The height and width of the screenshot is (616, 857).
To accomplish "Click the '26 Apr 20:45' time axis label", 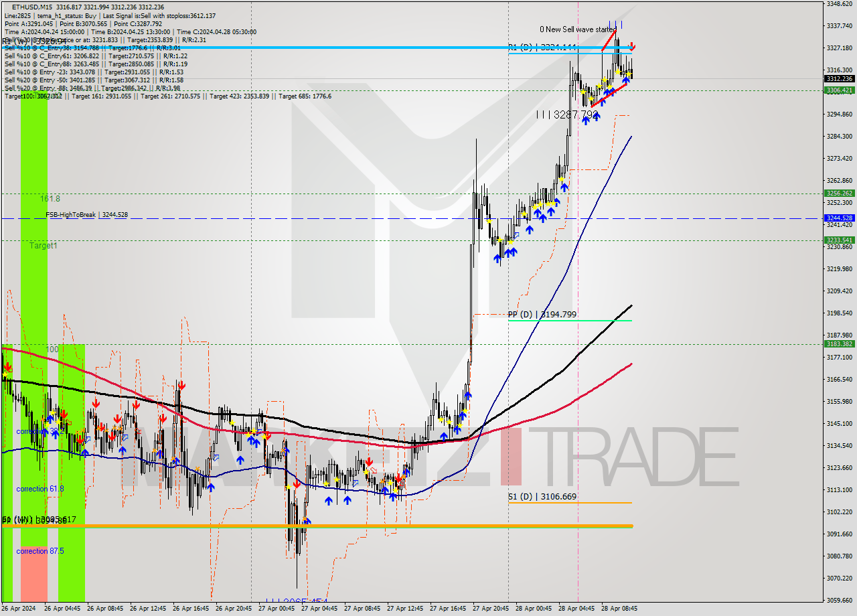I will (233, 609).
